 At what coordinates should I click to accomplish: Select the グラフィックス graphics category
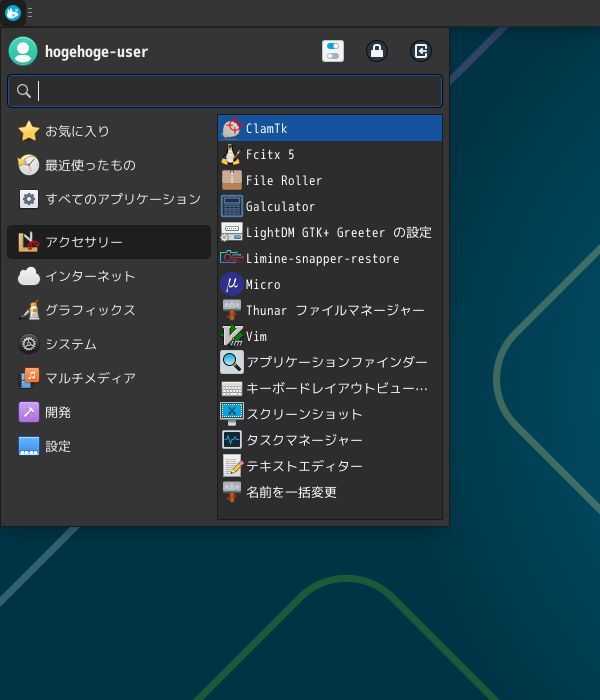[x=90, y=310]
